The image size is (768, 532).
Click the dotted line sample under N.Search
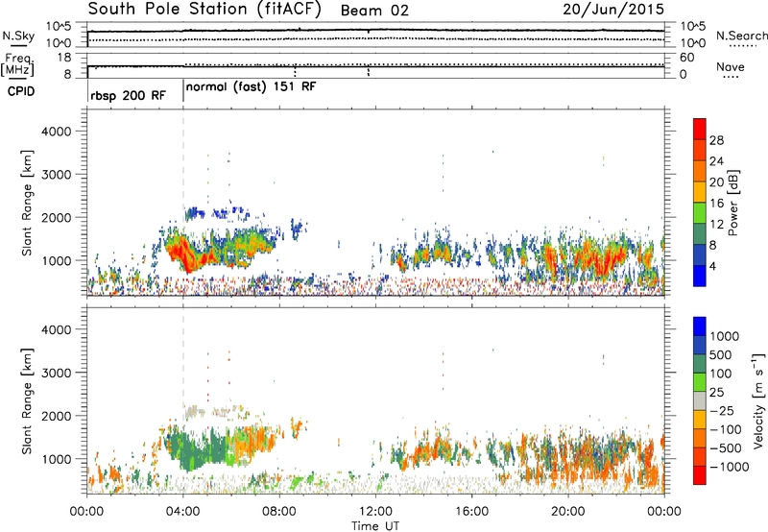tap(743, 45)
